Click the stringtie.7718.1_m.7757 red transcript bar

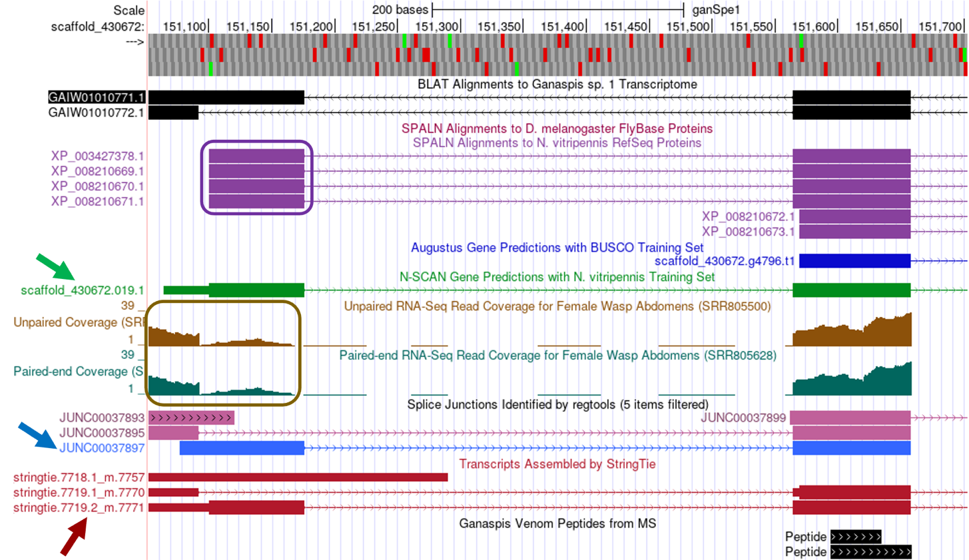point(298,477)
